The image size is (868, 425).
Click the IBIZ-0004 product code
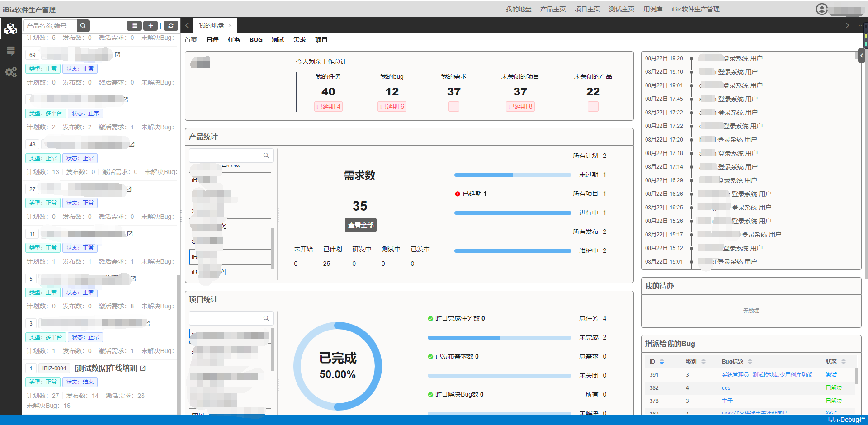tap(54, 368)
